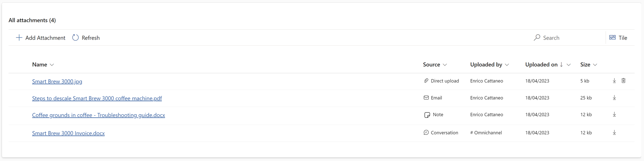Viewport: 644px width, 161px height.
Task: Delete the Smart Brew 3000.jpg attachment
Action: pos(624,81)
